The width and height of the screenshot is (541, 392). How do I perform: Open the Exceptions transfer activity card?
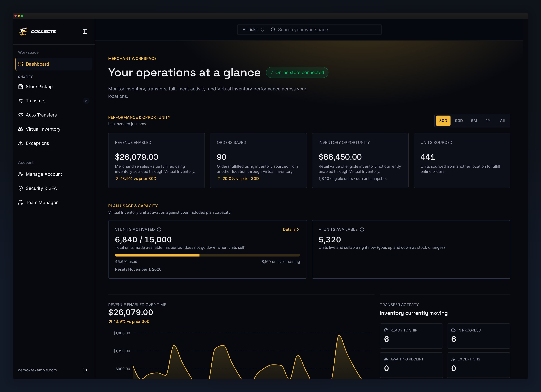479,365
